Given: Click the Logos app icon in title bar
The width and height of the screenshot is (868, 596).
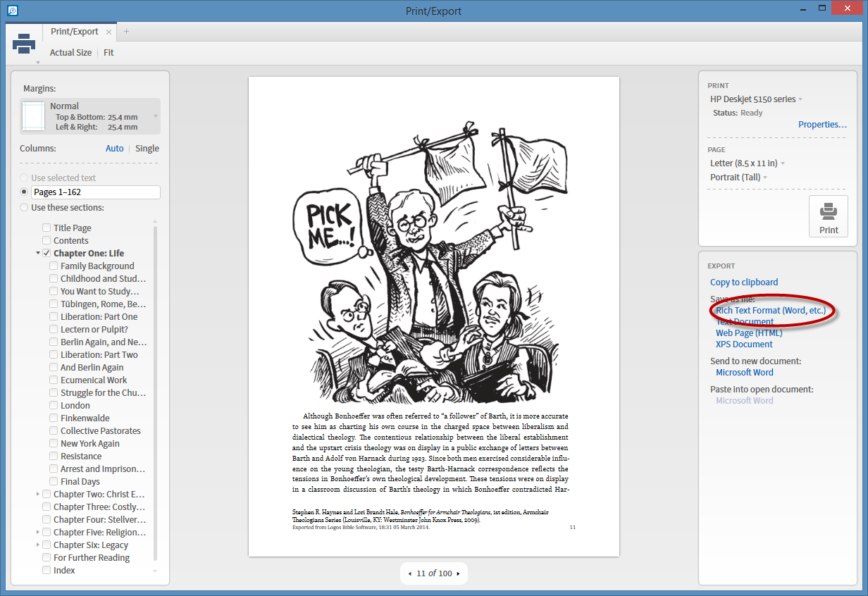Looking at the screenshot, I should click(12, 11).
